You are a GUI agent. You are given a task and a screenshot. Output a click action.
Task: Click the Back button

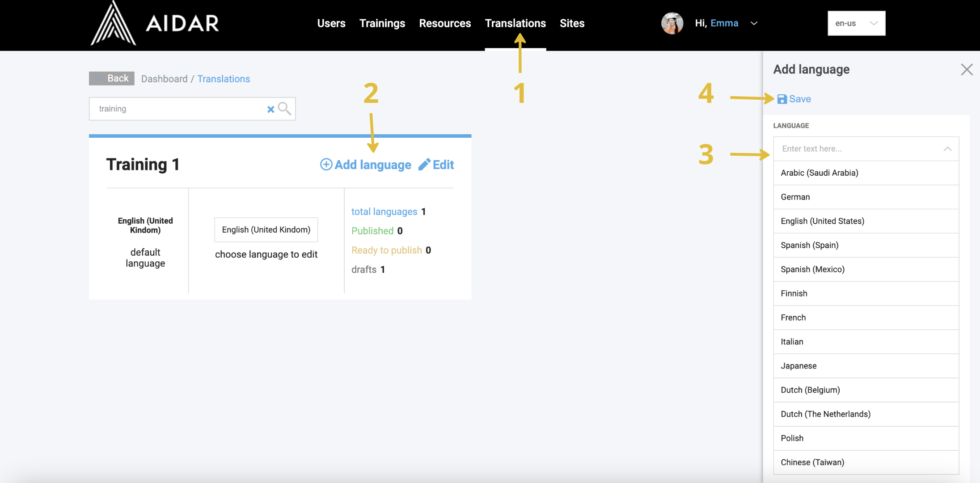pos(112,78)
